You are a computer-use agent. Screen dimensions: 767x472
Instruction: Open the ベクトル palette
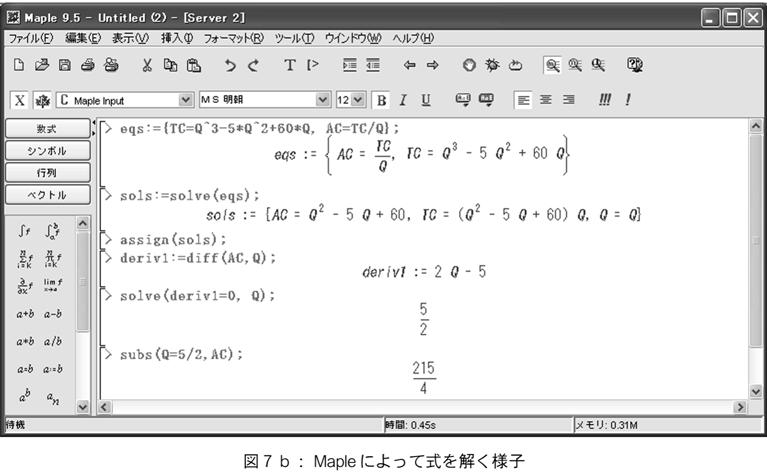point(47,195)
